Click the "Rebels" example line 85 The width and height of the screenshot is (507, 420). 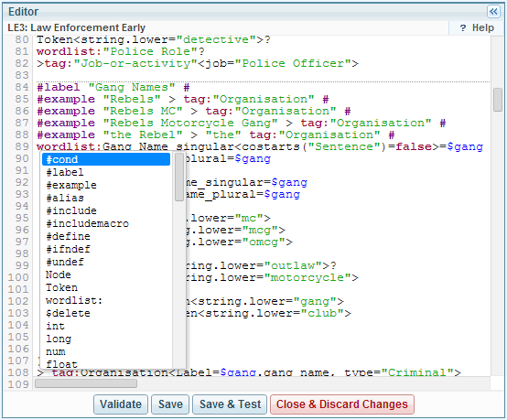point(183,99)
